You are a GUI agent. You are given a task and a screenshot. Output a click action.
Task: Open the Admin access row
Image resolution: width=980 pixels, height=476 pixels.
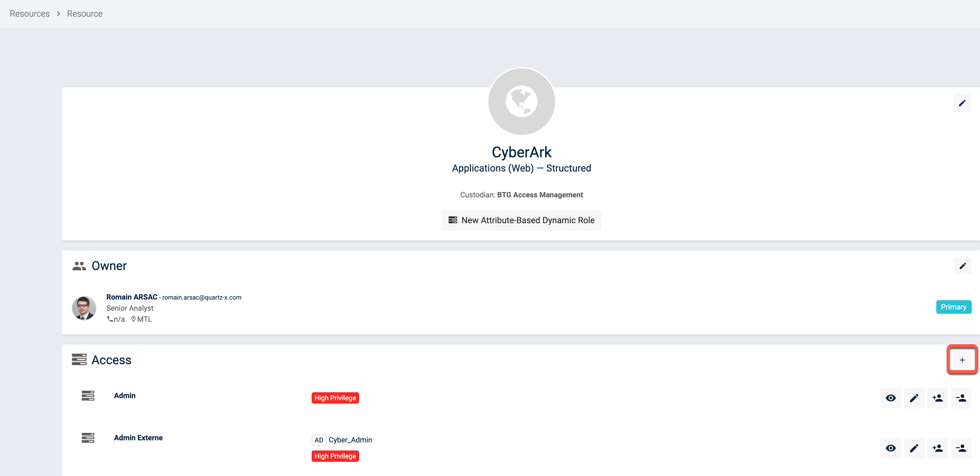tap(124, 395)
